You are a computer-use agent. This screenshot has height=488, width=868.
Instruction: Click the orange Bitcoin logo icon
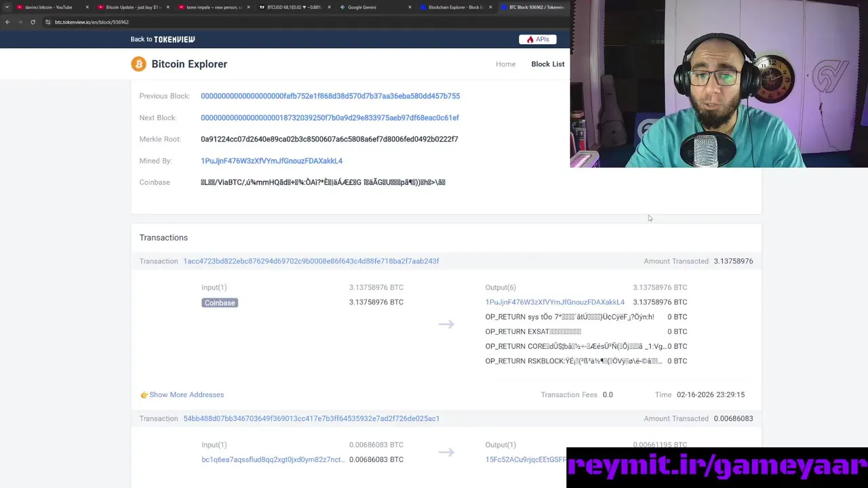[138, 64]
